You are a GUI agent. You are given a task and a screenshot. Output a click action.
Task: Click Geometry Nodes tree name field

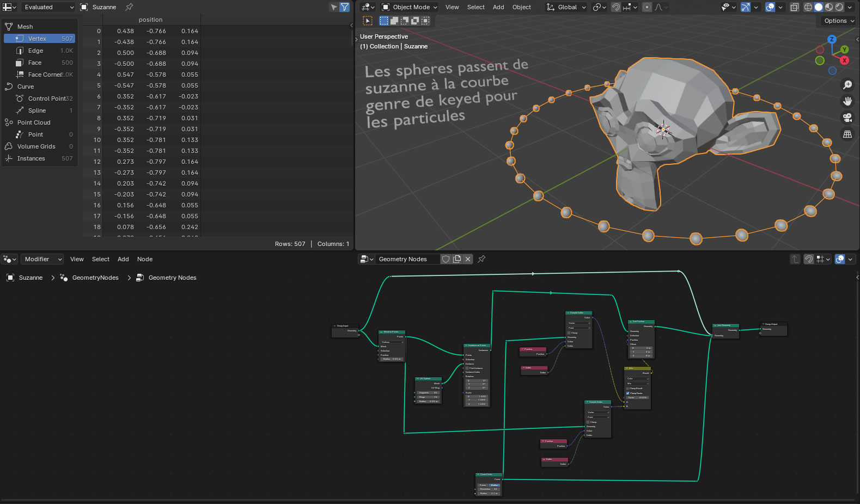407,259
